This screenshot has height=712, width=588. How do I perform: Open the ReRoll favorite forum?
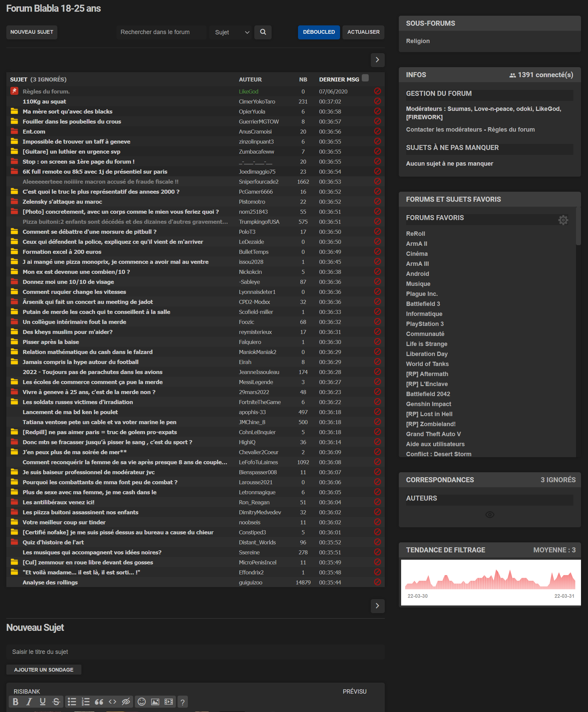click(x=415, y=233)
